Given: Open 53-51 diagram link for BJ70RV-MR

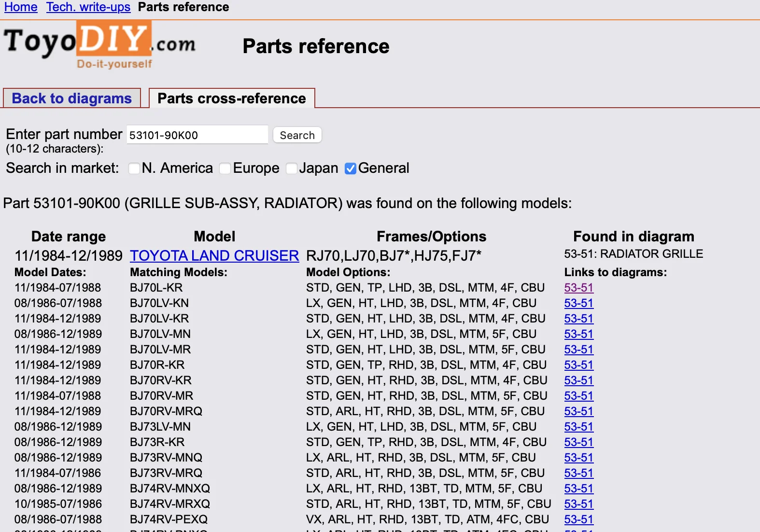Looking at the screenshot, I should pyautogui.click(x=579, y=396).
